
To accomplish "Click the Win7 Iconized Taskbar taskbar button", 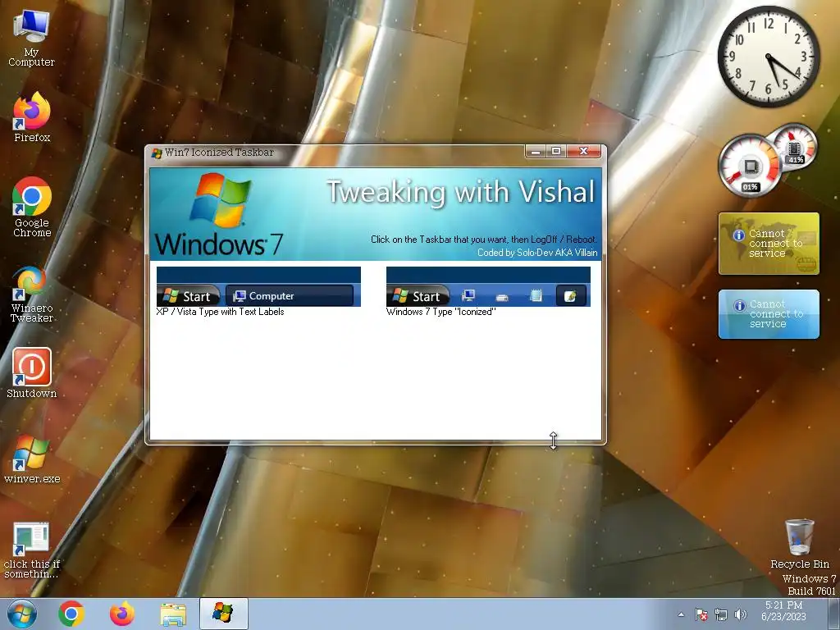I will 223,614.
